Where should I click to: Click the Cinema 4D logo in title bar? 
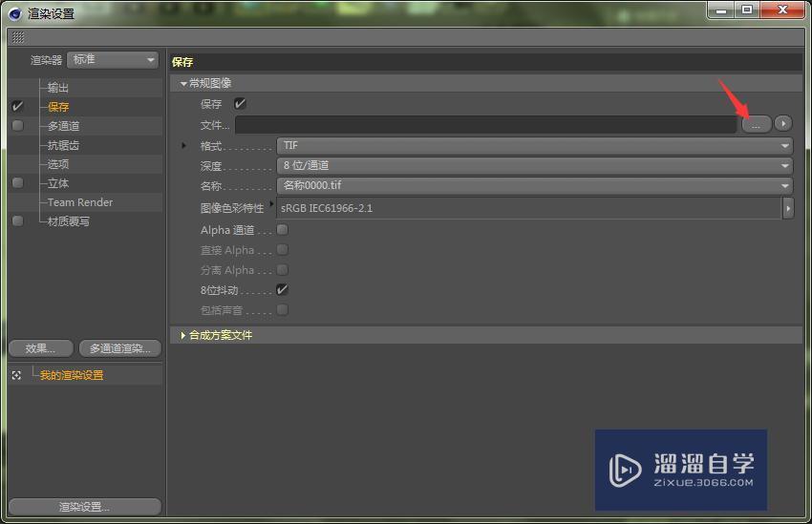click(x=15, y=13)
